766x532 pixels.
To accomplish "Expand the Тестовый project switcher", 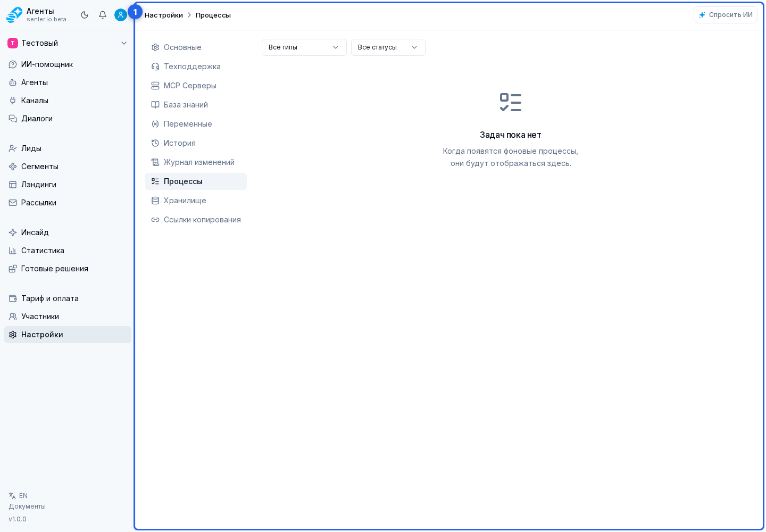I will tap(68, 43).
